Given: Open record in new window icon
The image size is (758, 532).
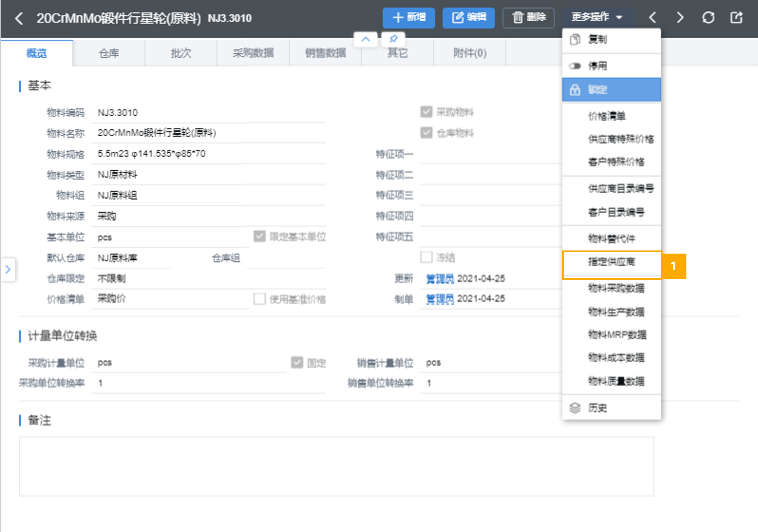Looking at the screenshot, I should [x=736, y=18].
